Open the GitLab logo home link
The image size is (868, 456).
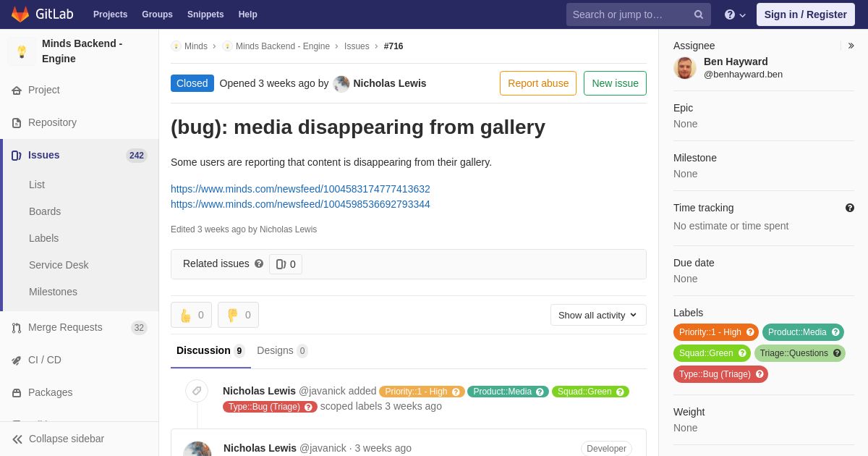point(41,14)
